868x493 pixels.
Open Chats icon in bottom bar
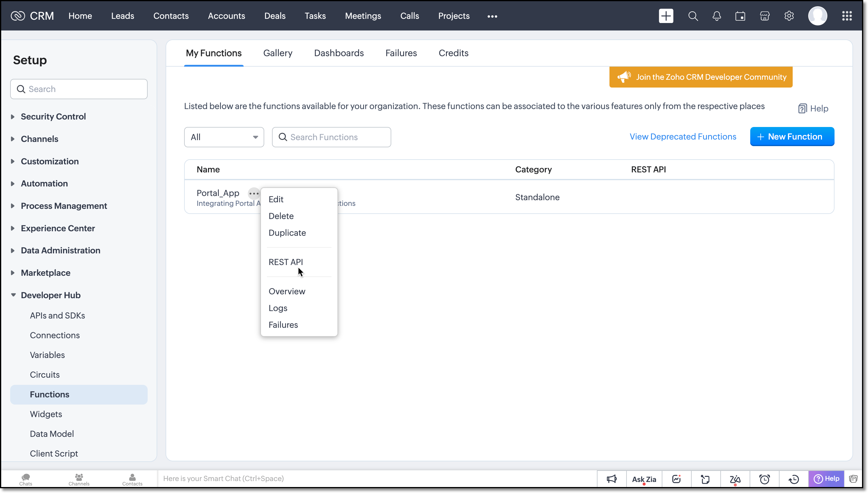tap(26, 480)
